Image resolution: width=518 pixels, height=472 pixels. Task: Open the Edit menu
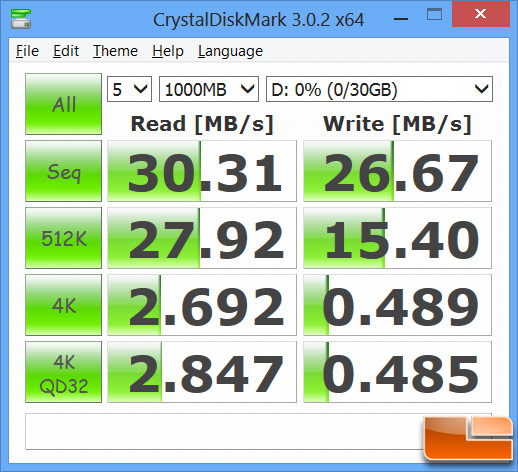pos(66,51)
